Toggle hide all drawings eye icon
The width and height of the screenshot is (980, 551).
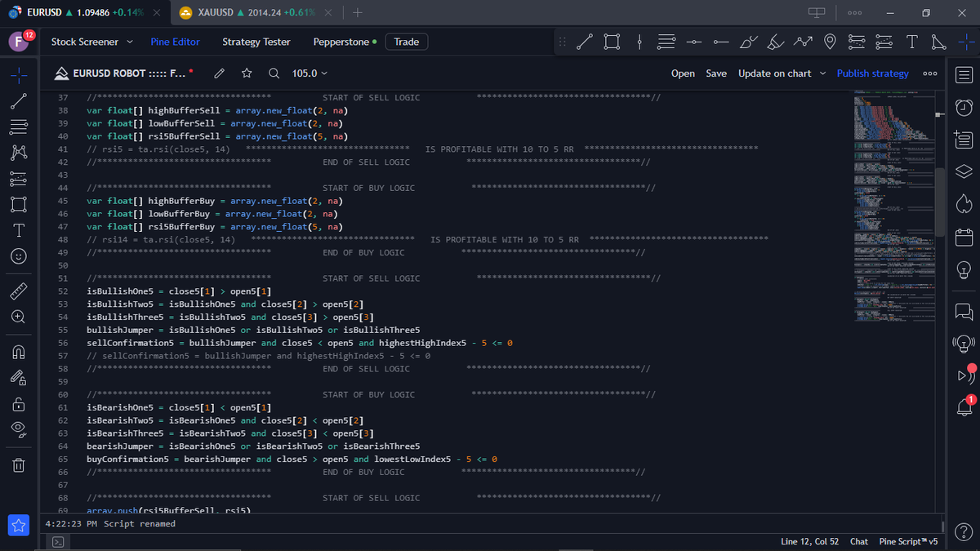20,429
